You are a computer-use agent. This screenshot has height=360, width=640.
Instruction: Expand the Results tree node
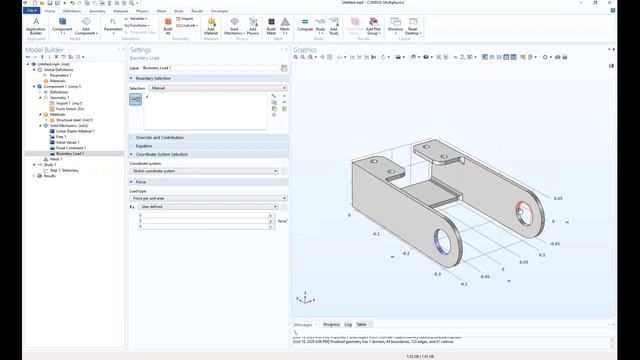point(34,176)
